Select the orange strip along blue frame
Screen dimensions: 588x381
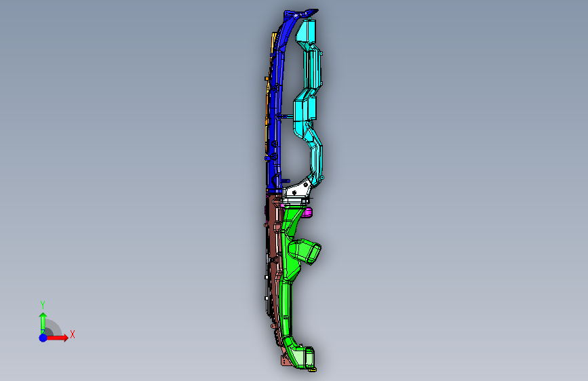[268, 105]
